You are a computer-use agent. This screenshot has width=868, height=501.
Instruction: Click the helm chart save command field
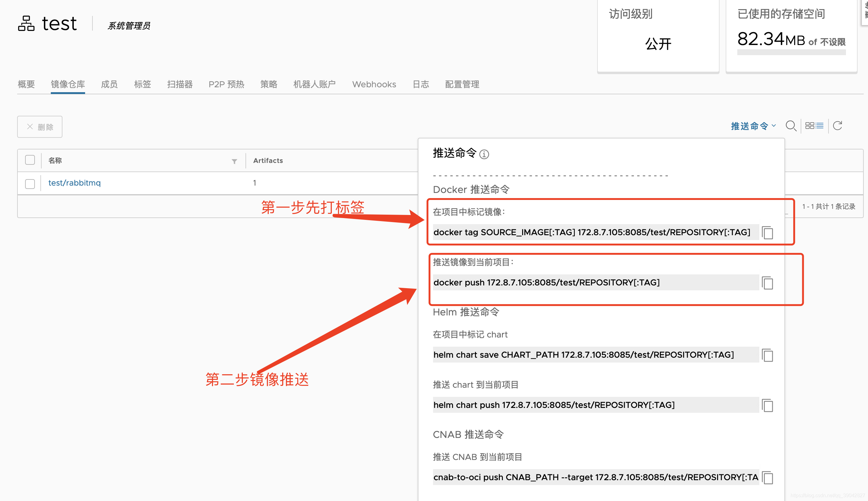596,355
